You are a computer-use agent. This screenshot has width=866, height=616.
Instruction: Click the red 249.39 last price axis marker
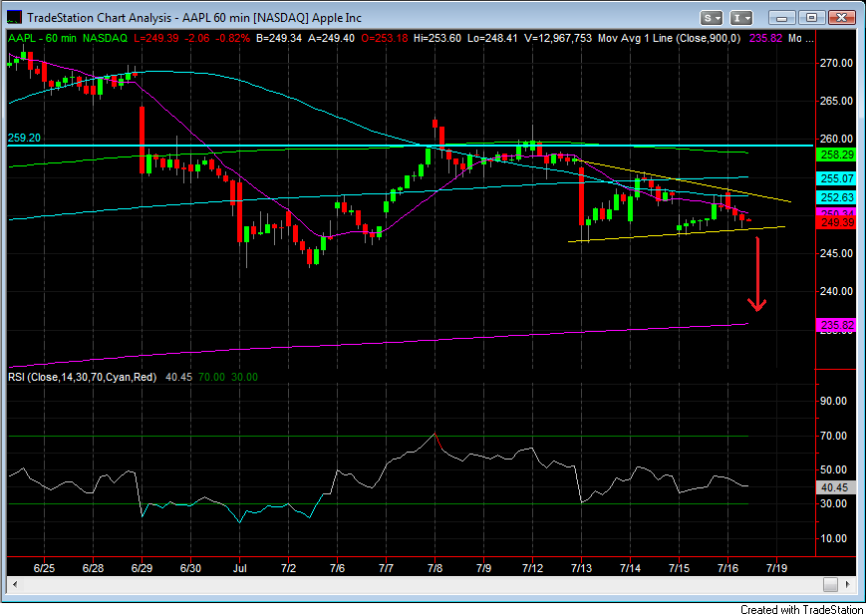835,222
